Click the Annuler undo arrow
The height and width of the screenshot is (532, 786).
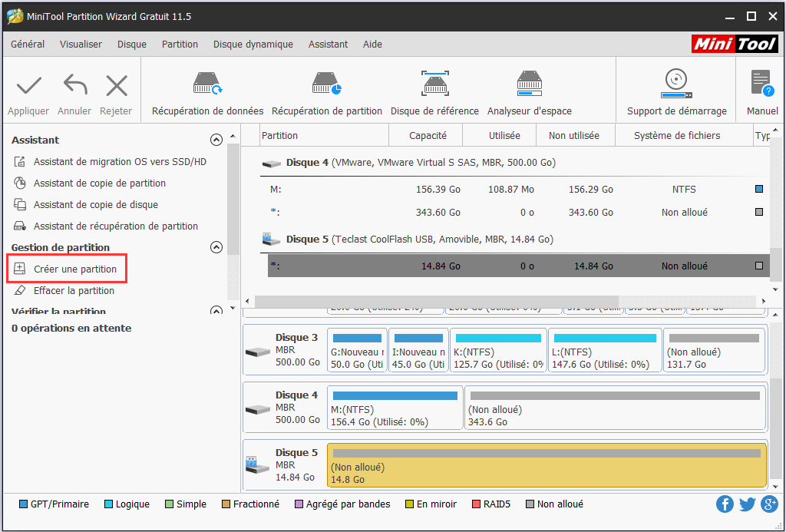pos(74,86)
